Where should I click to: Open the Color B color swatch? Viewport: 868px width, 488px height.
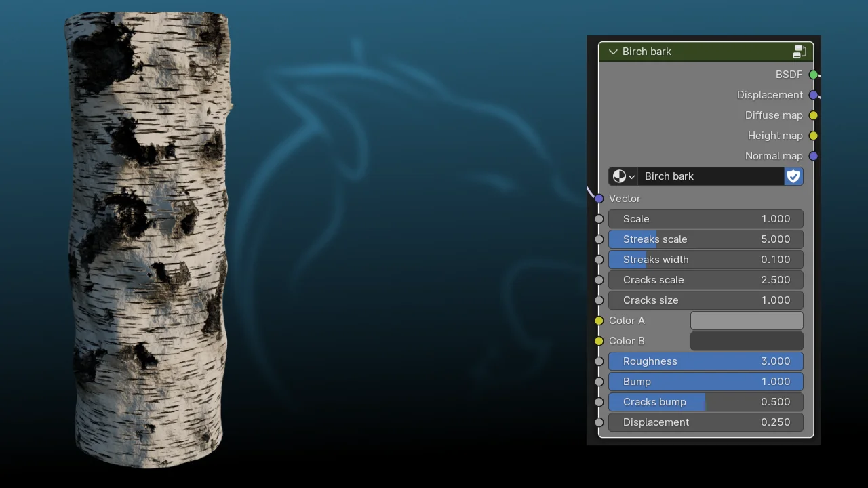point(746,341)
